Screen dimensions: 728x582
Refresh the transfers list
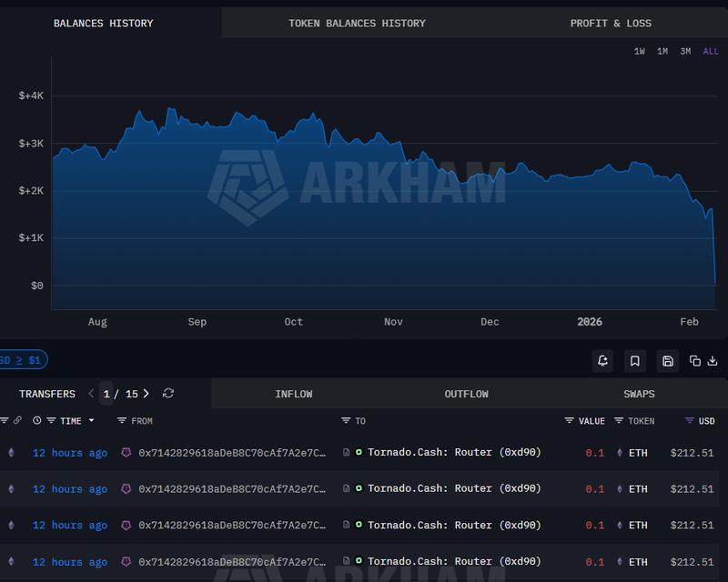click(x=167, y=394)
